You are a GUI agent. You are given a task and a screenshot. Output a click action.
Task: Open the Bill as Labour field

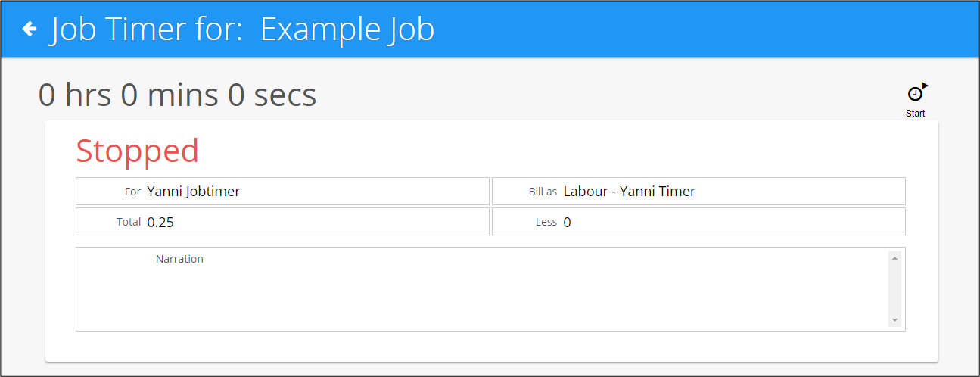click(x=698, y=191)
